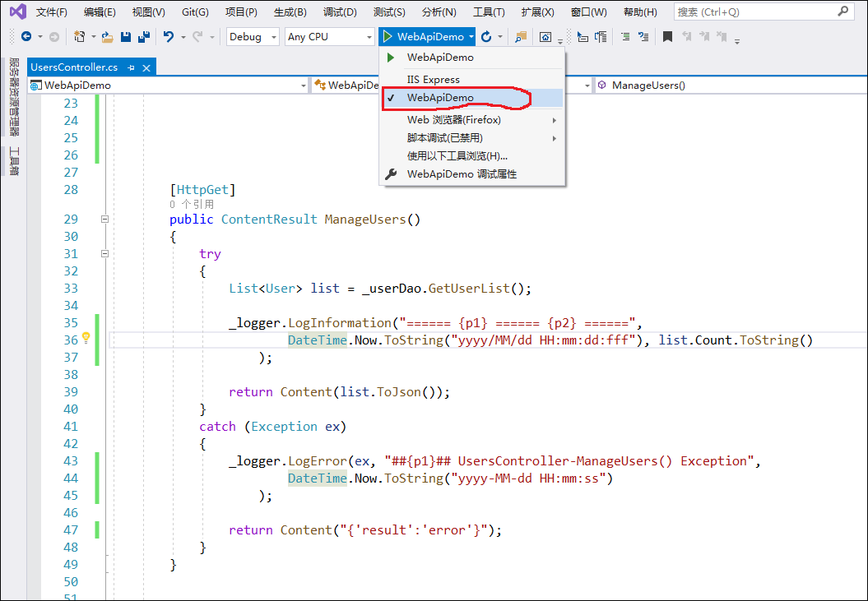
Task: Choose 使用以下工具浏览(H)... menu entry
Action: point(472,156)
